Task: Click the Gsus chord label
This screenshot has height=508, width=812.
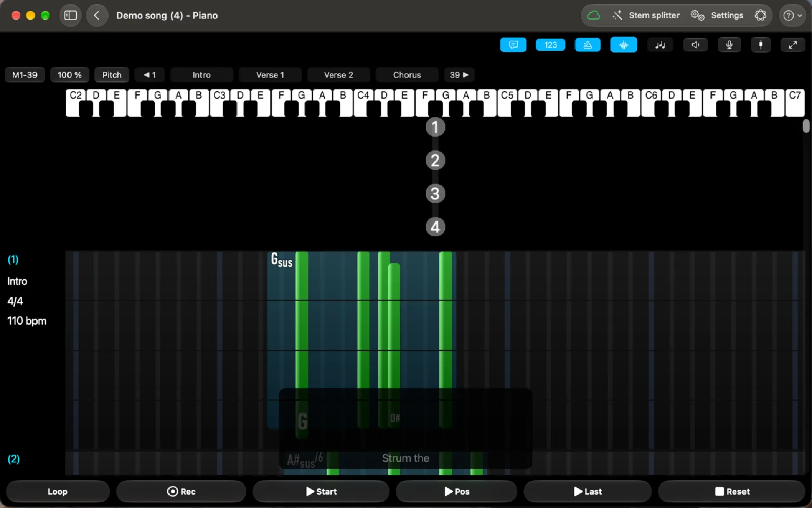Action: coord(281,260)
